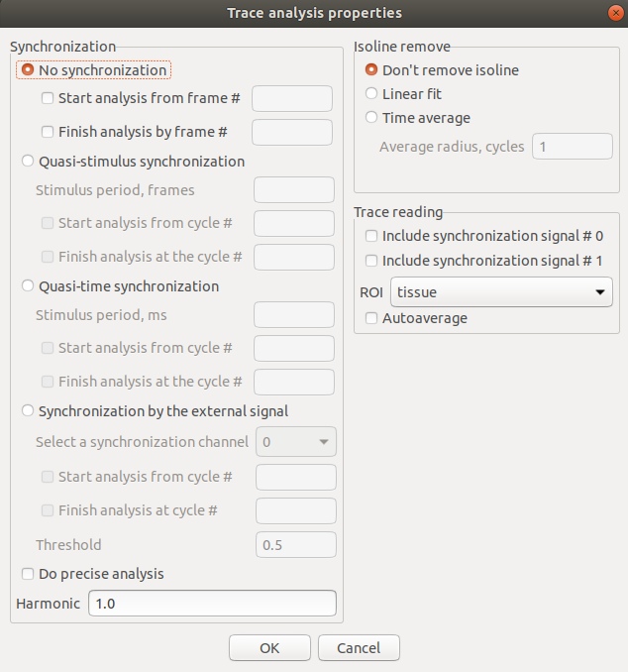Enable Start analysis from frame # checkbox

tap(48, 98)
